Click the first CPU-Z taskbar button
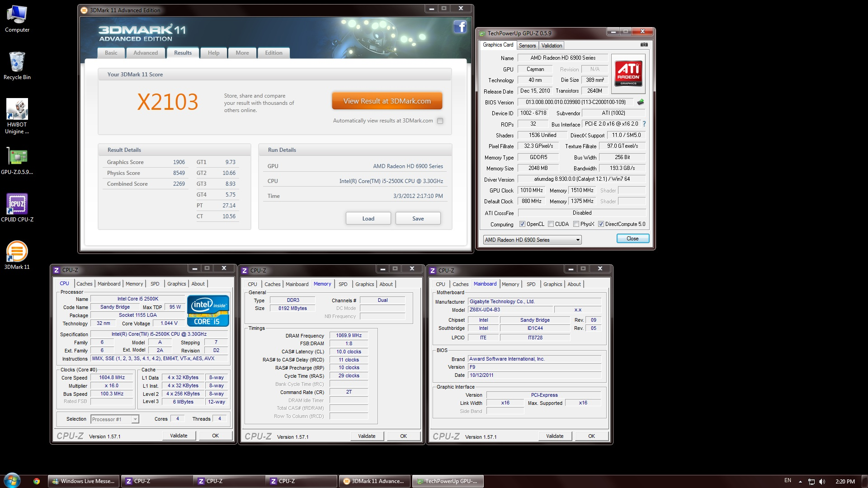The height and width of the screenshot is (488, 868). 156,481
